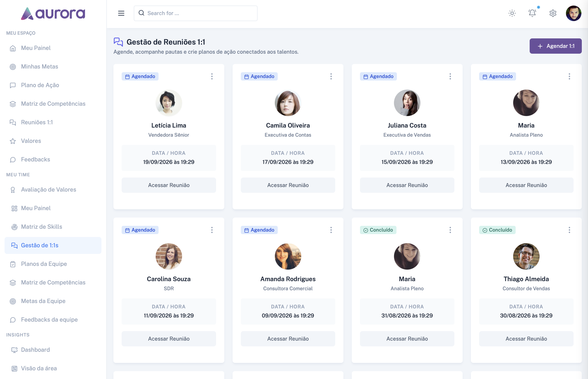The width and height of the screenshot is (588, 379).
Task: Open options menu on Carolina Souza card
Action: pyautogui.click(x=212, y=230)
